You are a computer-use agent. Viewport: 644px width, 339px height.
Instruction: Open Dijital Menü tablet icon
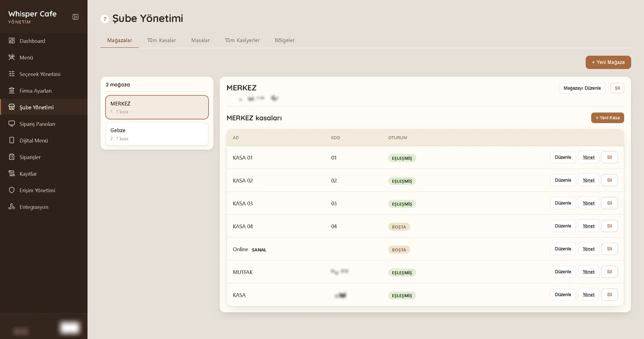[12, 140]
